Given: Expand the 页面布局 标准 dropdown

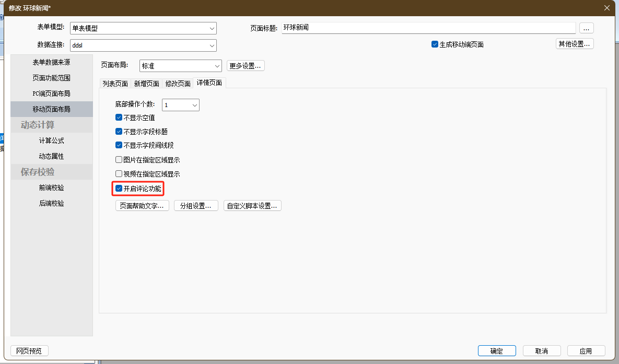Looking at the screenshot, I should pyautogui.click(x=217, y=66).
